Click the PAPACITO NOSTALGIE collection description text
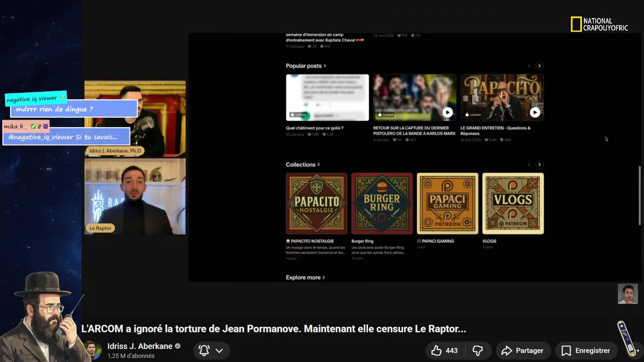 tap(315, 250)
